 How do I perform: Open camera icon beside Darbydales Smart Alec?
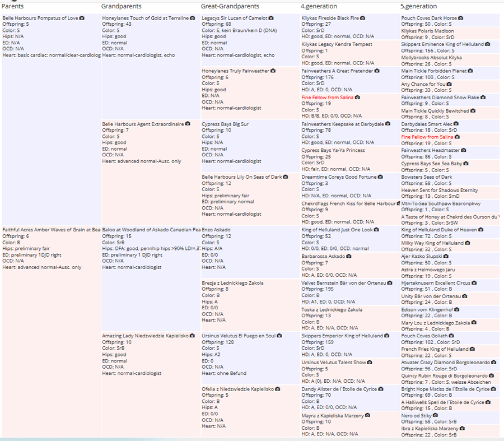pyautogui.click(x=456, y=124)
